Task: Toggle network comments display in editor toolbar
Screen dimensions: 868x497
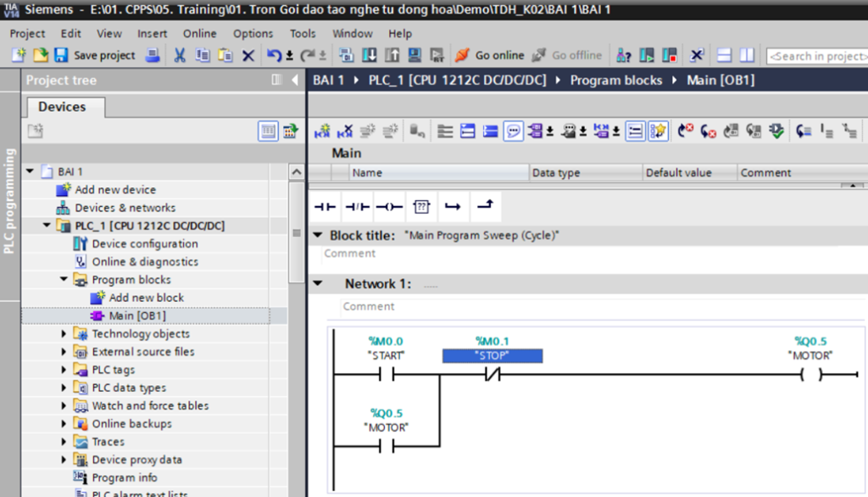Action: click(513, 131)
